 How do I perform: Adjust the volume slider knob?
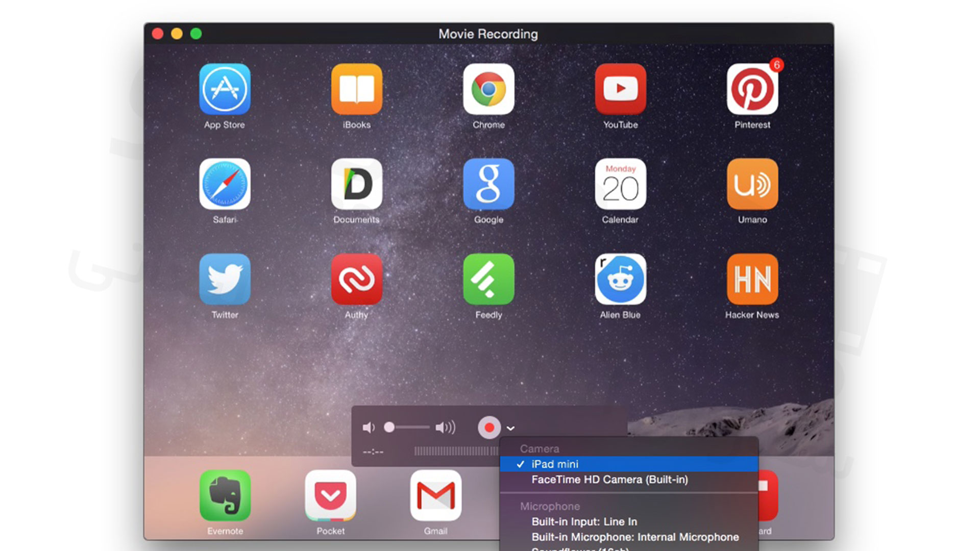pos(389,427)
